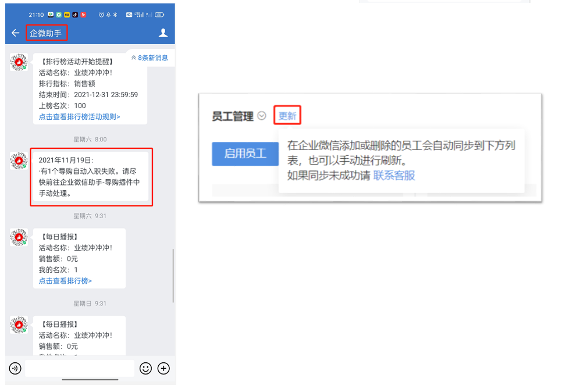Tap the voice input icon in the chat bar
Screen dimensions: 562x392
click(15, 368)
